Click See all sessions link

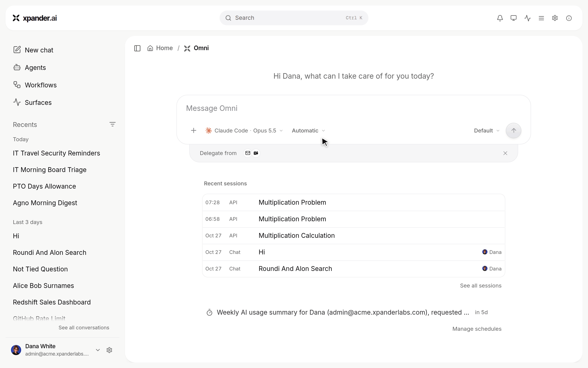coord(481,286)
